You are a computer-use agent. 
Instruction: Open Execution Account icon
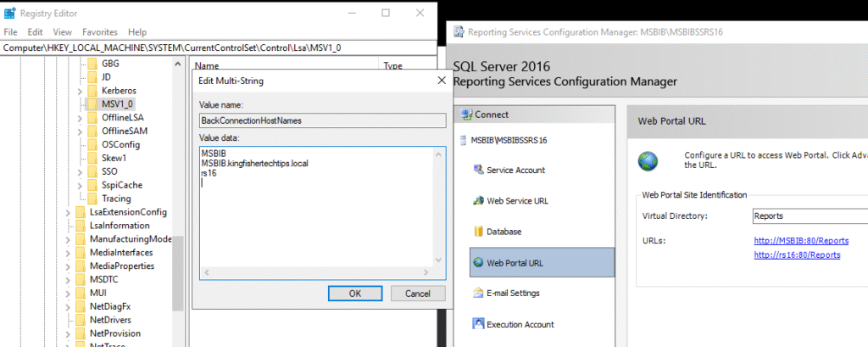pyautogui.click(x=477, y=324)
